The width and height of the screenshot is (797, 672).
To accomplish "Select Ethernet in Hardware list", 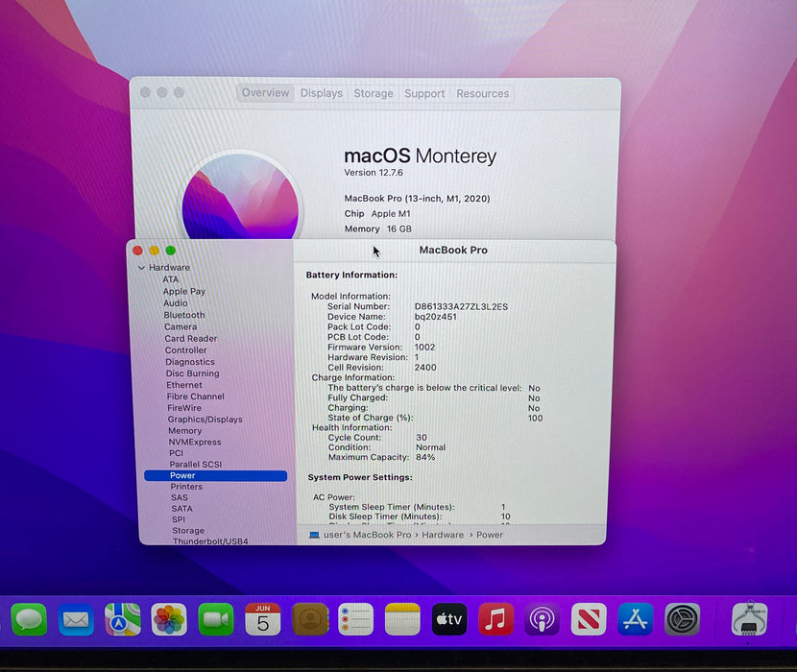I will click(x=184, y=385).
